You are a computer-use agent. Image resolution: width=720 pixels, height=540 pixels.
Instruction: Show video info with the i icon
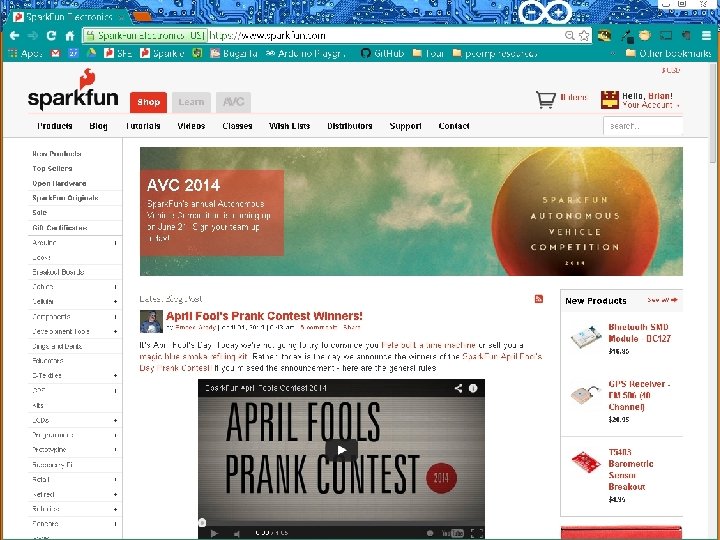473,388
